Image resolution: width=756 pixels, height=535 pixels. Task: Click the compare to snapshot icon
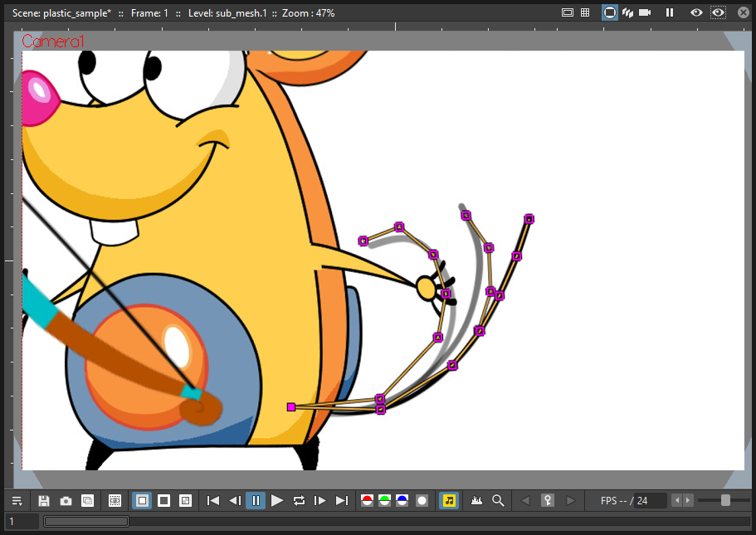pos(88,501)
